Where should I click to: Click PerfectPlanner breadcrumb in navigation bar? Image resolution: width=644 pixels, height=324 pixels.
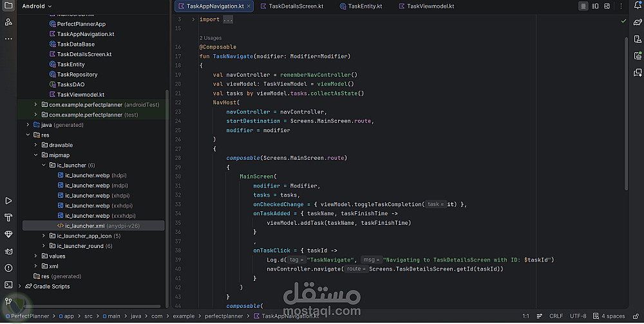tap(27, 316)
